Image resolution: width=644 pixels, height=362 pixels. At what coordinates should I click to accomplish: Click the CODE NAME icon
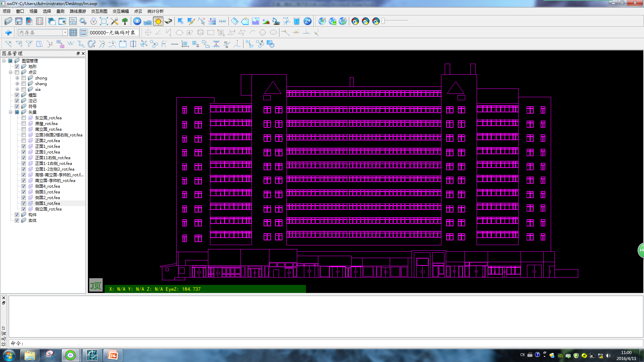click(83, 33)
